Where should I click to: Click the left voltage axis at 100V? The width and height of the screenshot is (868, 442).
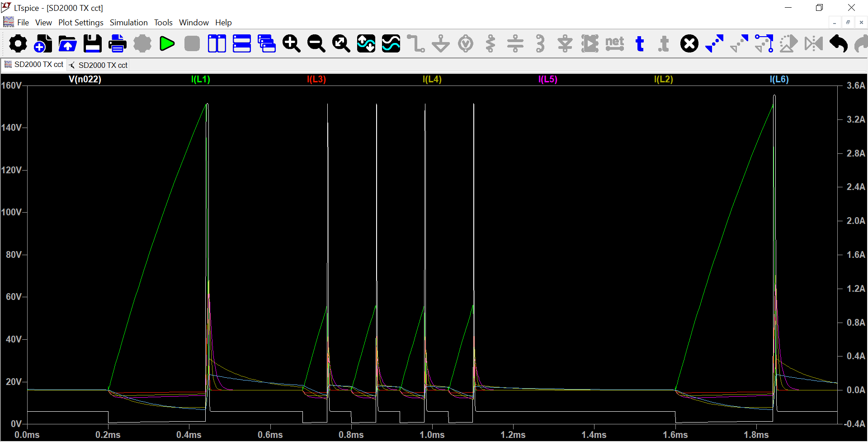click(x=11, y=212)
